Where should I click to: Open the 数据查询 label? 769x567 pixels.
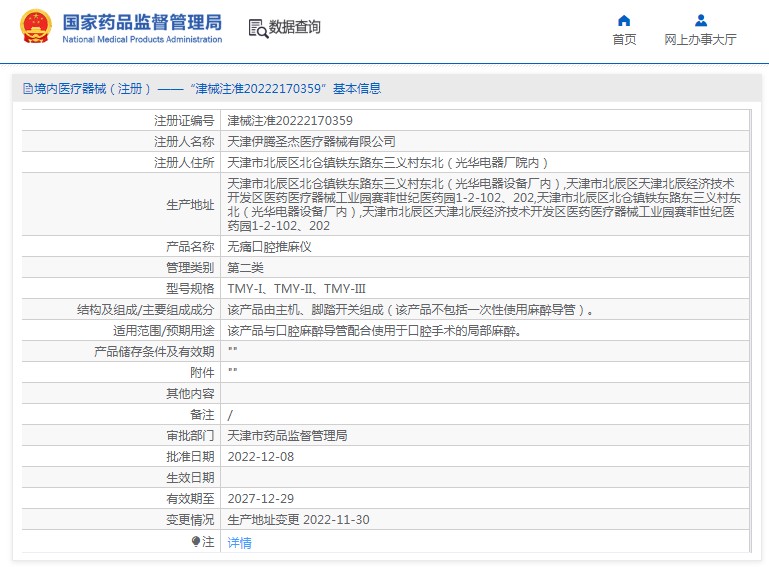click(294, 26)
